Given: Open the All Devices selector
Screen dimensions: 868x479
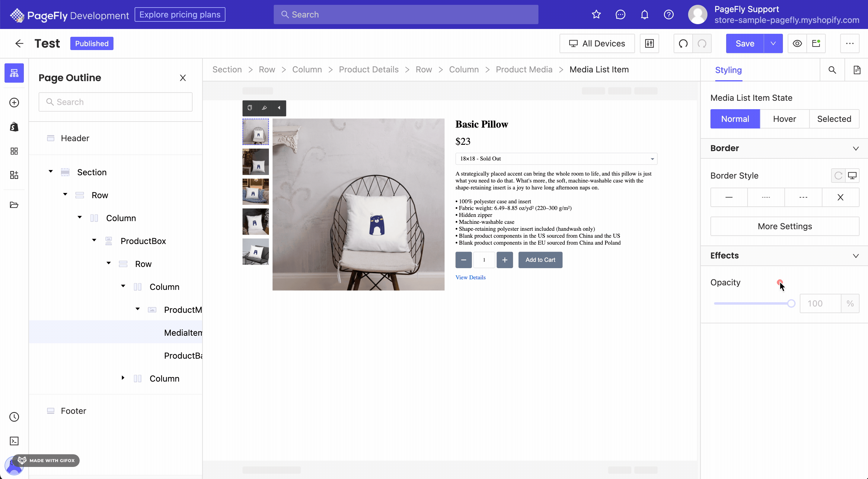Looking at the screenshot, I should click(597, 43).
